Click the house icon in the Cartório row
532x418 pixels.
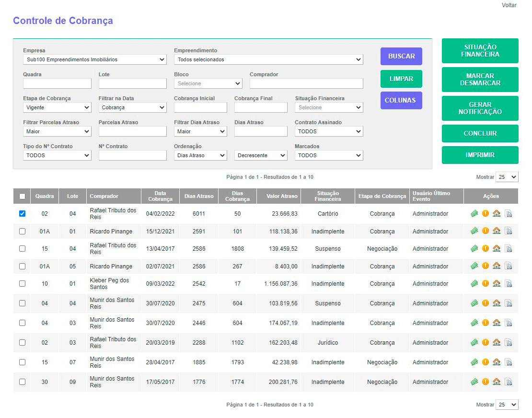pyautogui.click(x=497, y=214)
